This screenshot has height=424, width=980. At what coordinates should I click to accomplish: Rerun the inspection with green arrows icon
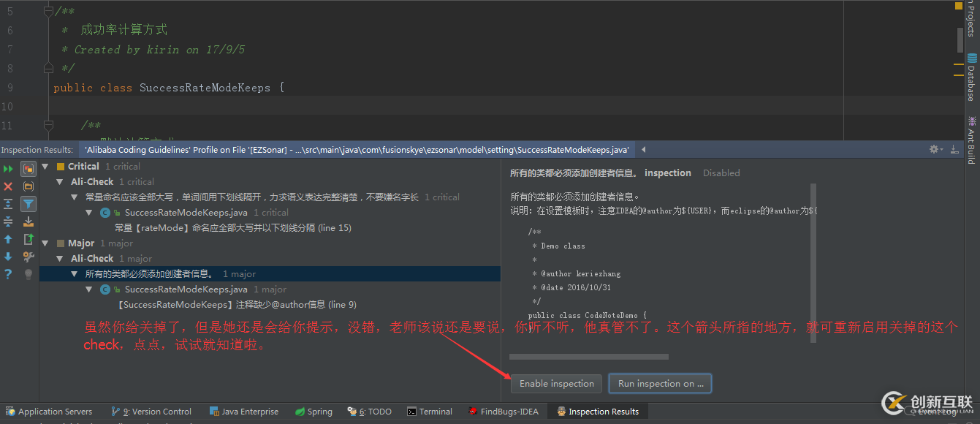8,169
